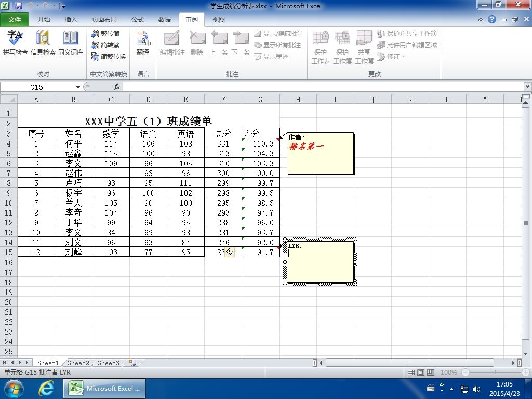Switch to Page Break Preview in status bar
The width and height of the screenshot is (532, 399).
[x=431, y=372]
